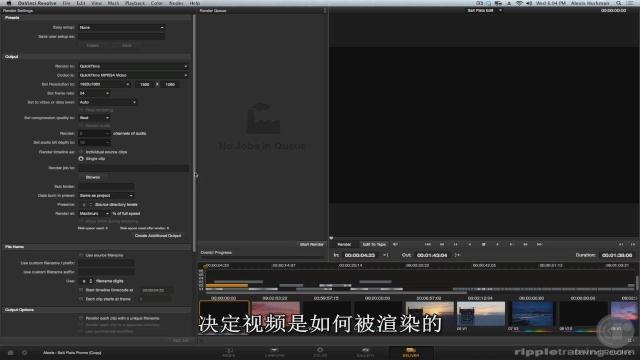Open the Color page icon
640x360 pixels.
[320, 352]
